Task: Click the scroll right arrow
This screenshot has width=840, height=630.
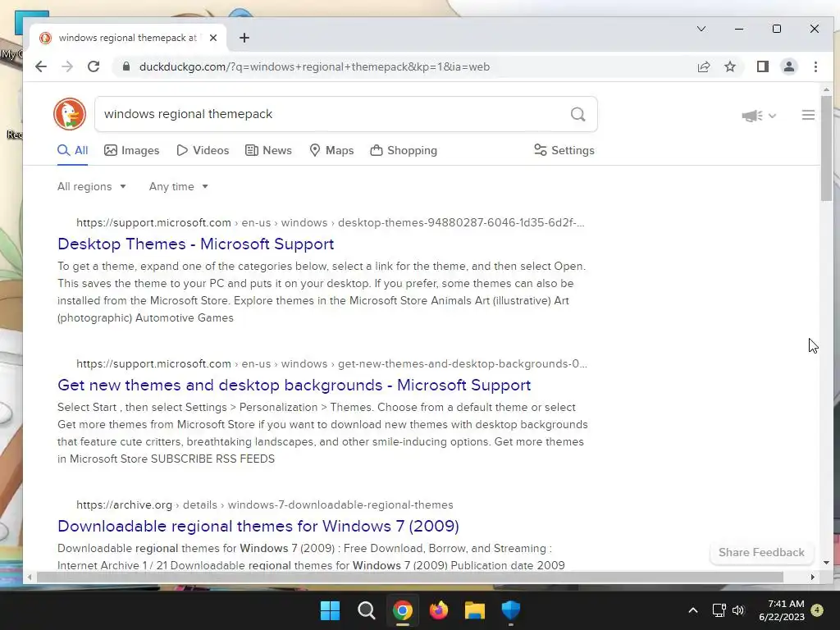Action: pyautogui.click(x=813, y=577)
